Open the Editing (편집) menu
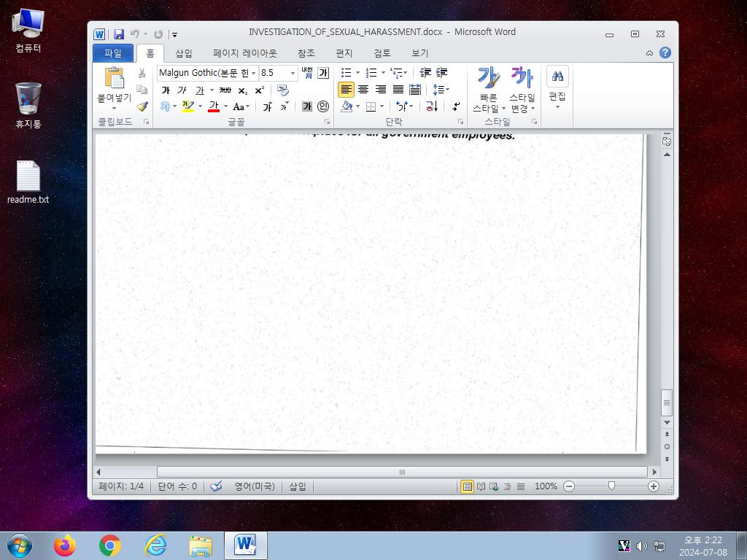Viewport: 747px width, 560px height. (x=557, y=88)
